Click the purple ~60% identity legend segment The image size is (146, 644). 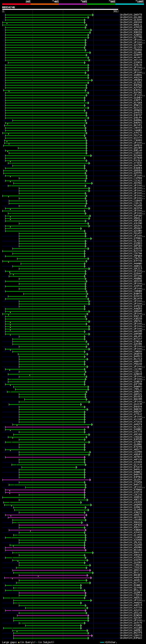73,4
